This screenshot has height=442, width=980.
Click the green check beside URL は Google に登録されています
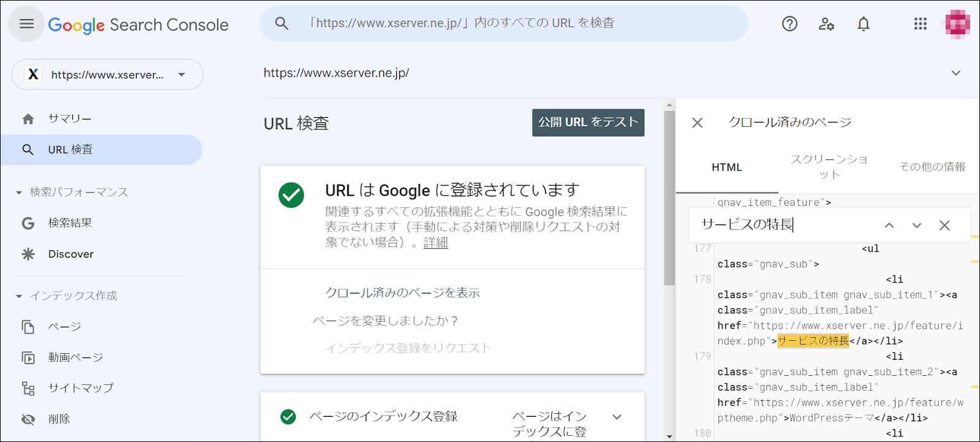click(291, 195)
